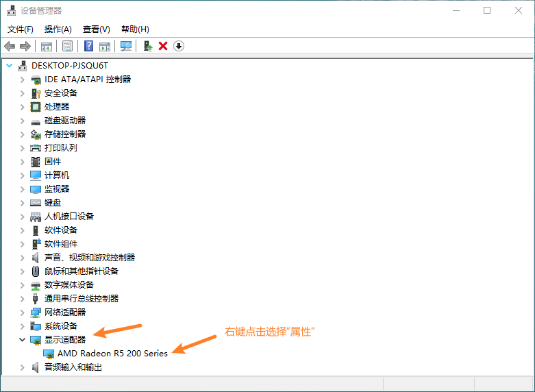Select the 显示适配器 label
Image resolution: width=535 pixels, height=392 pixels.
(65, 340)
